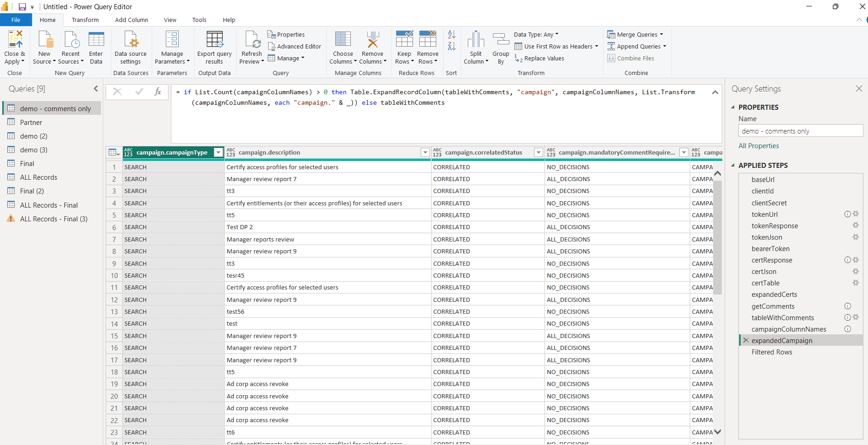Screen dimensions: 868x445
Task: Open campaign.campaignType column filter dropdown
Action: [x=218, y=152]
